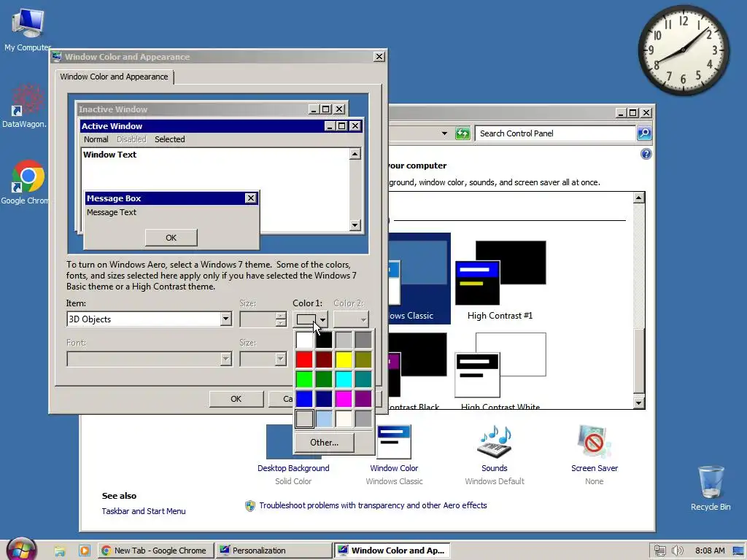Pick the bright red color swatch

[304, 359]
